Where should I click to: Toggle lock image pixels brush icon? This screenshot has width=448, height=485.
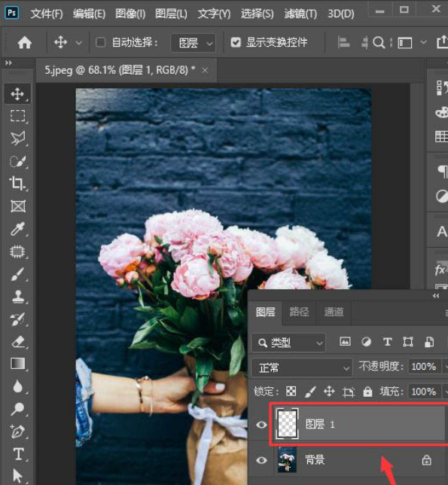click(x=310, y=392)
